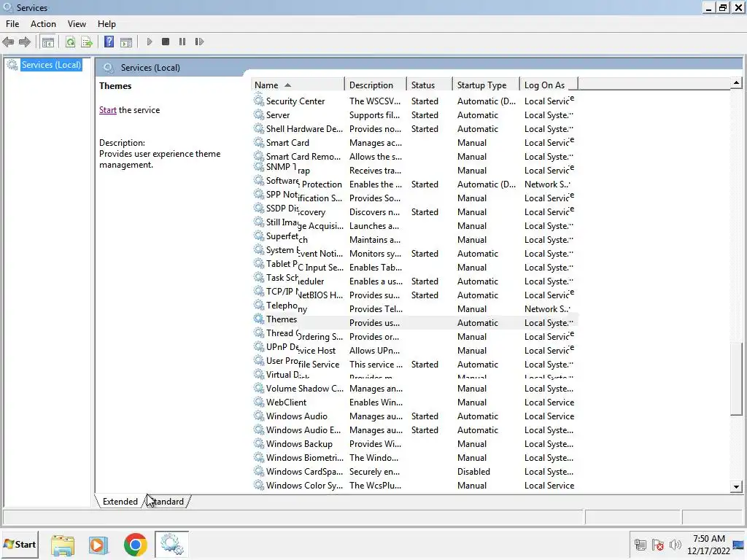This screenshot has width=747, height=560.
Task: Click 'Supports fil...' description of Server
Action: (374, 114)
